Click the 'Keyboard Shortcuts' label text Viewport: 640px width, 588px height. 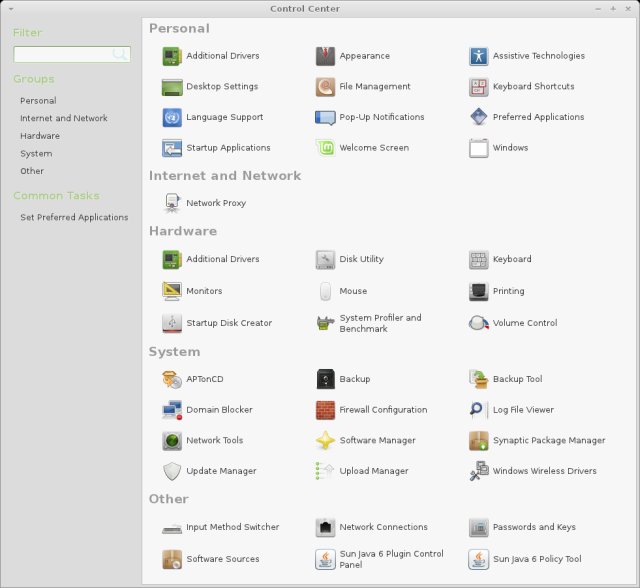point(533,87)
